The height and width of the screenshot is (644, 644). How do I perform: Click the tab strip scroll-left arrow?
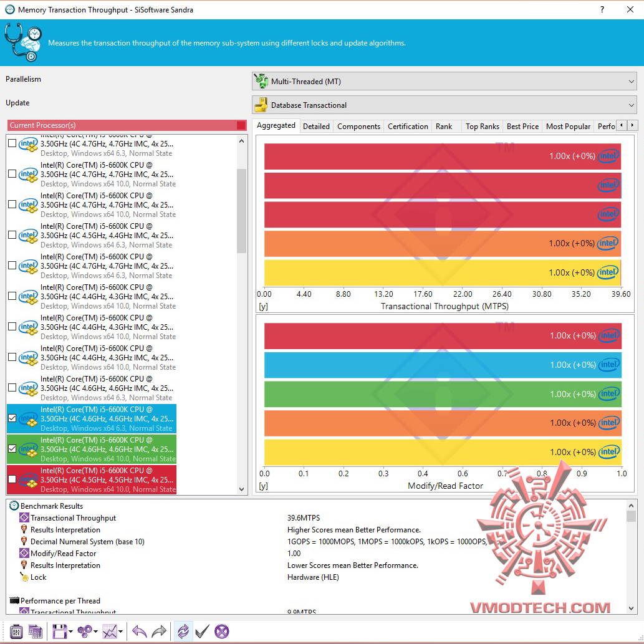click(x=622, y=125)
